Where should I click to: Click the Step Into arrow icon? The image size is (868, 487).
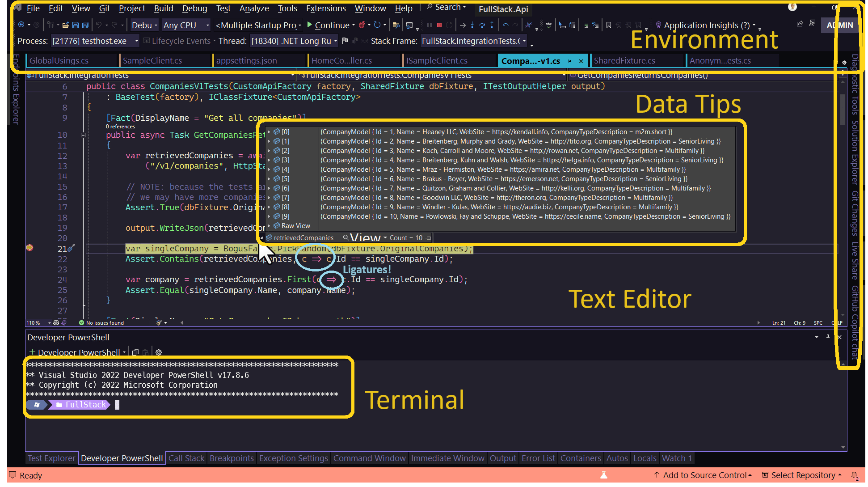tap(472, 25)
